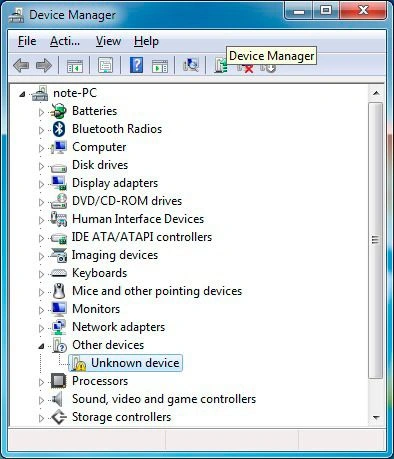The height and width of the screenshot is (459, 394).
Task: Click the Device Manager title bar icon
Action: click(x=16, y=16)
